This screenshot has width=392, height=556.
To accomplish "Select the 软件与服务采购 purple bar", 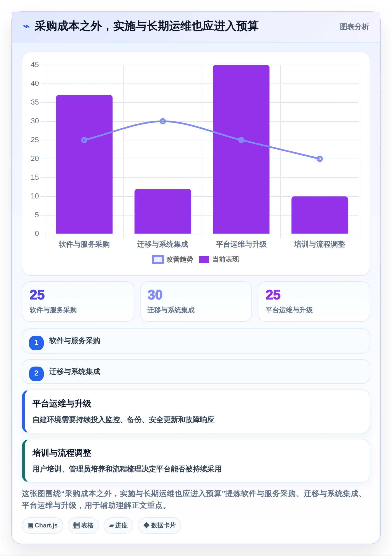I will 84,164.
